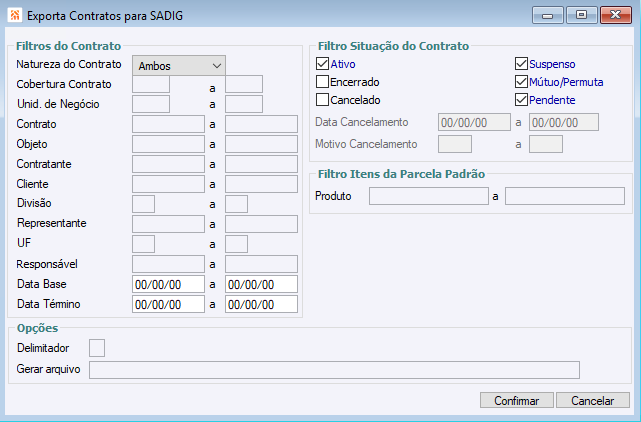
Task: Select the ending Cliente field
Action: click(261, 184)
